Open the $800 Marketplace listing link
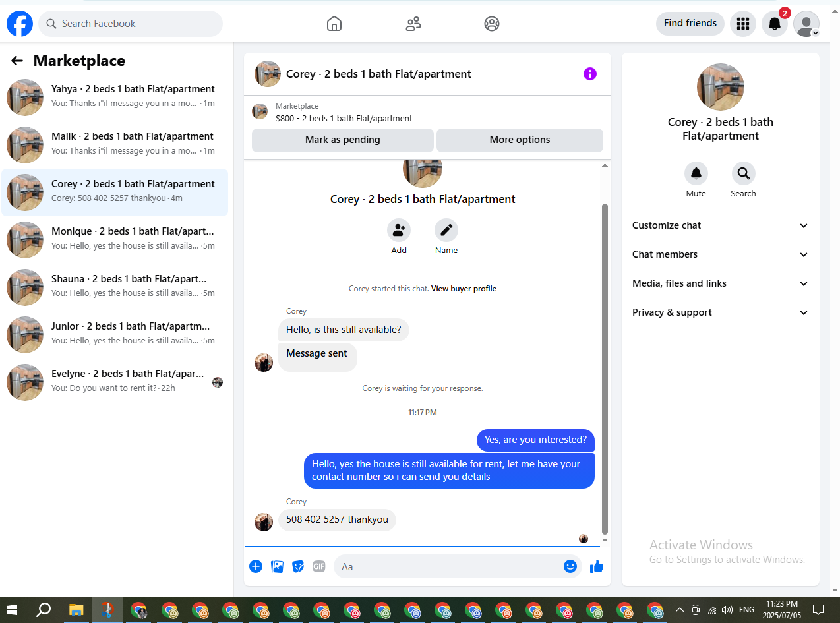840x623 pixels. [344, 119]
